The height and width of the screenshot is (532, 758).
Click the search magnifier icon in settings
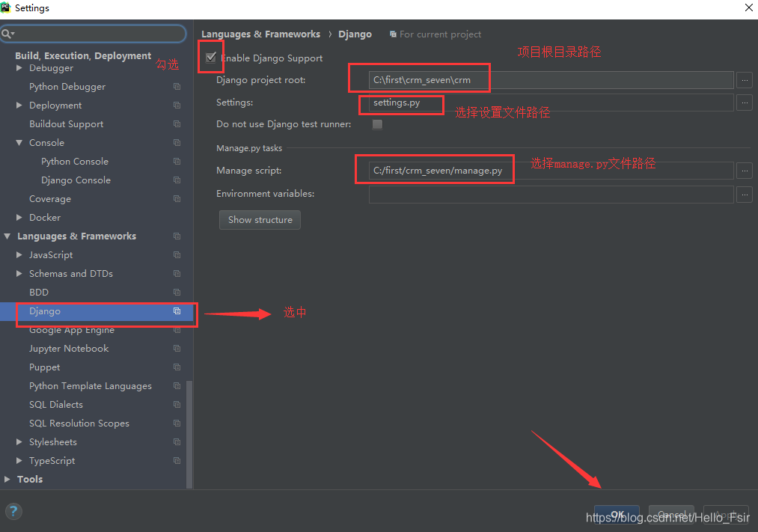(x=7, y=34)
